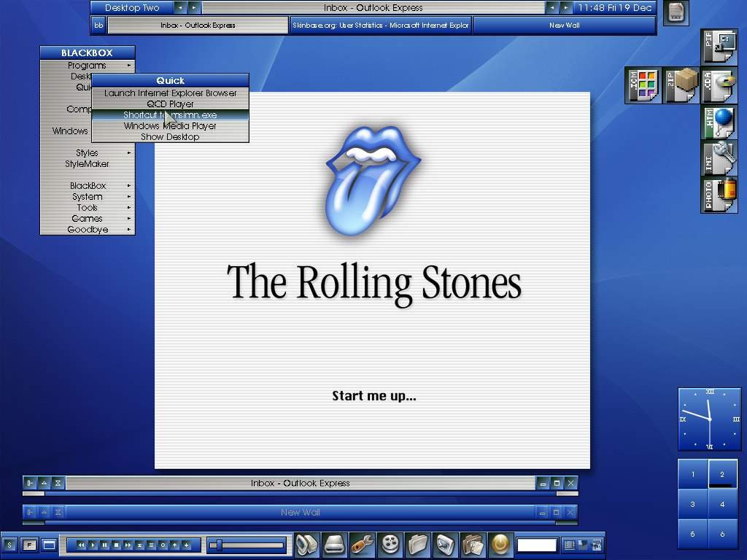Click the F button in the bottom bar

(x=29, y=545)
